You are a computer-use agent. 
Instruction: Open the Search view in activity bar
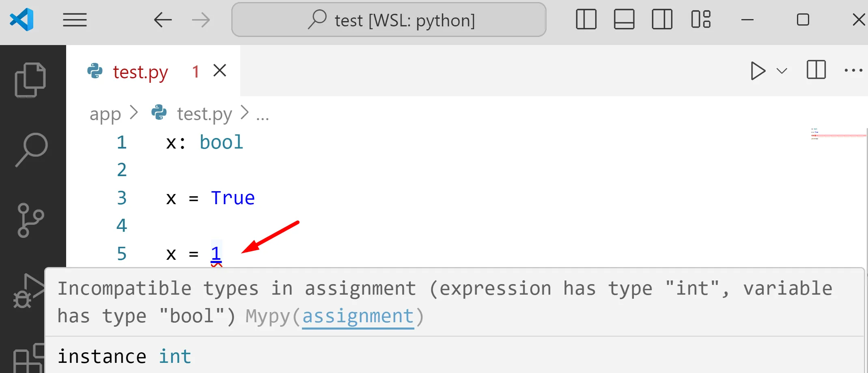click(31, 150)
